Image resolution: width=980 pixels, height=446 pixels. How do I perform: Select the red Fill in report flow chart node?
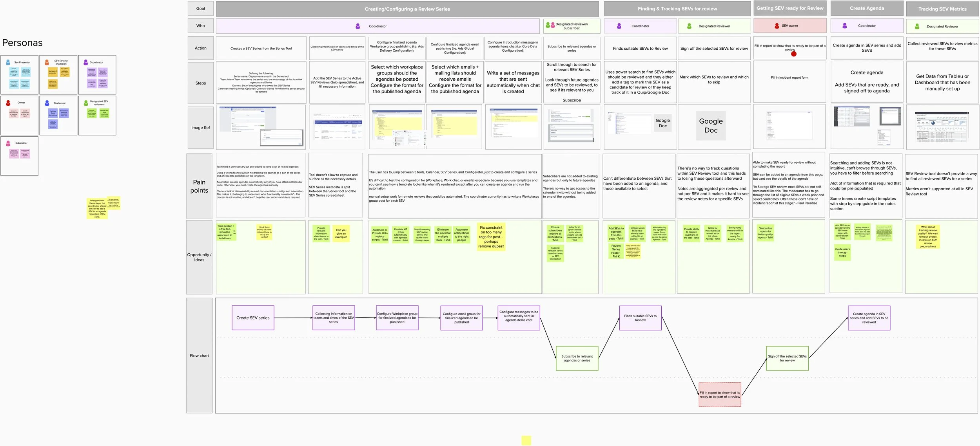720,395
